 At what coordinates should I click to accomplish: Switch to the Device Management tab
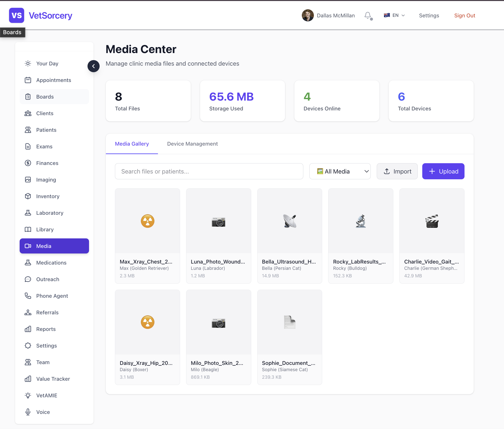coord(192,144)
